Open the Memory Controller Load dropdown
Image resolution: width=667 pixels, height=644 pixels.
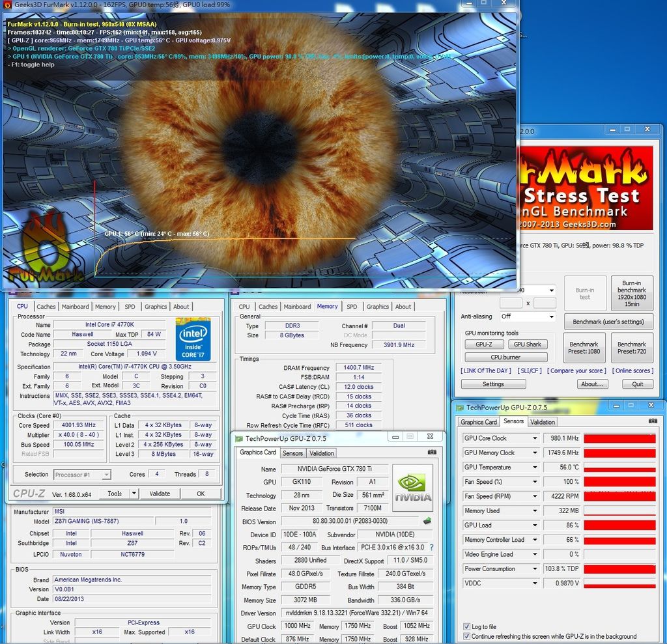(535, 539)
